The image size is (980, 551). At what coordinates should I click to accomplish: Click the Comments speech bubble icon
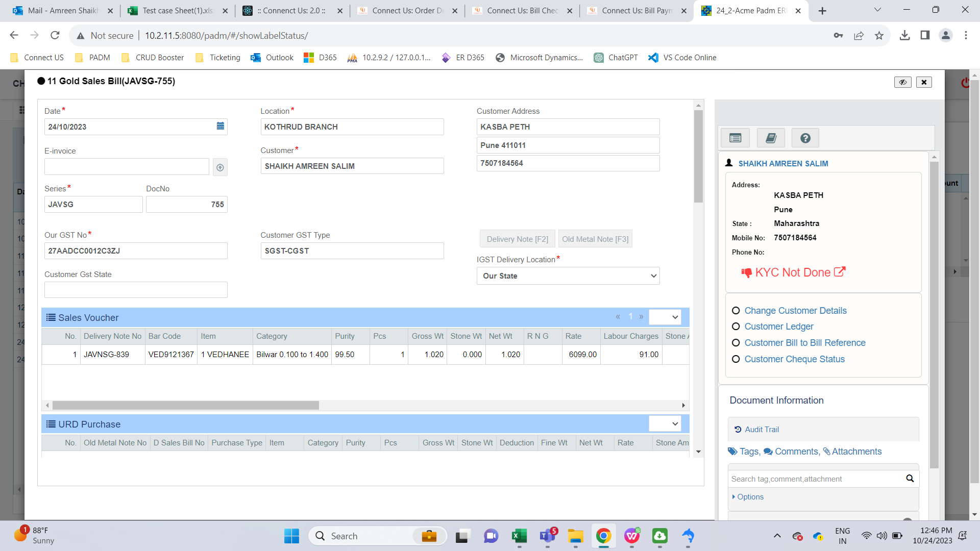point(768,452)
